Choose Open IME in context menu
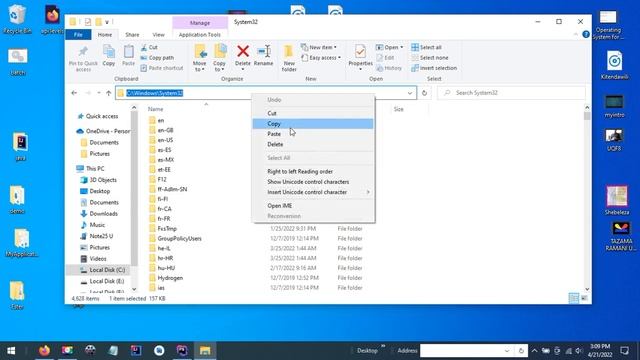Screen dimensions: 640x360 pyautogui.click(x=313, y=206)
